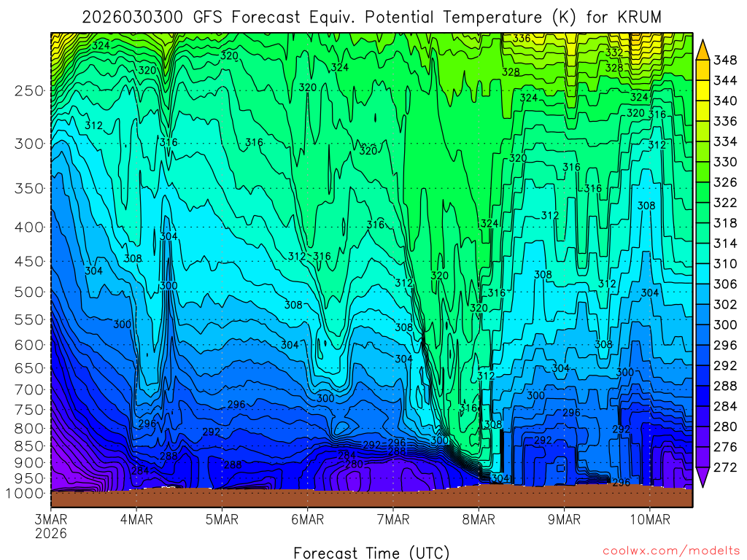Click the 272 value on the color legend
Screen dimensions: 747x560
(x=725, y=467)
